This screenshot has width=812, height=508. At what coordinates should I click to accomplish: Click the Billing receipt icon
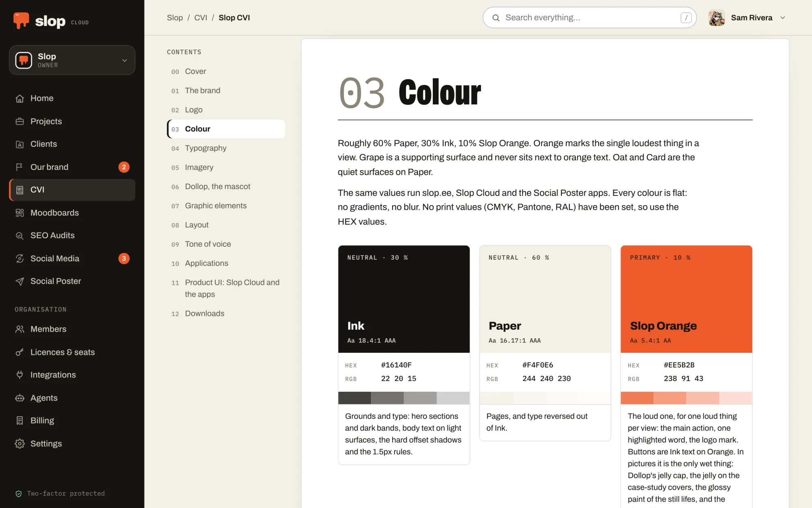click(x=19, y=421)
